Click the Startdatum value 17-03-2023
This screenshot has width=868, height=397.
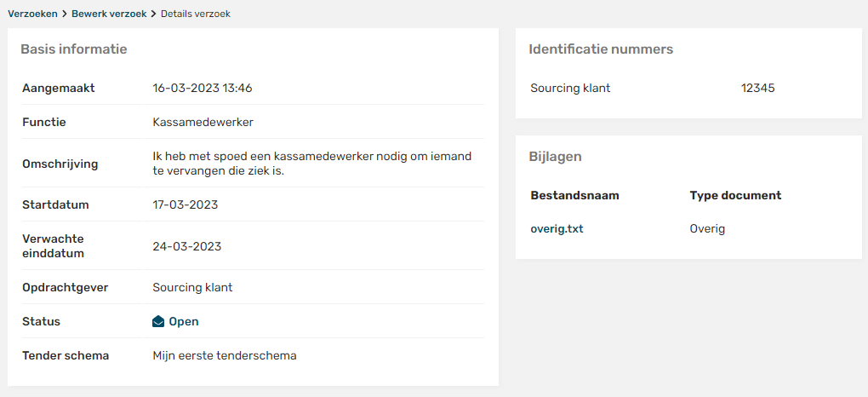(185, 204)
